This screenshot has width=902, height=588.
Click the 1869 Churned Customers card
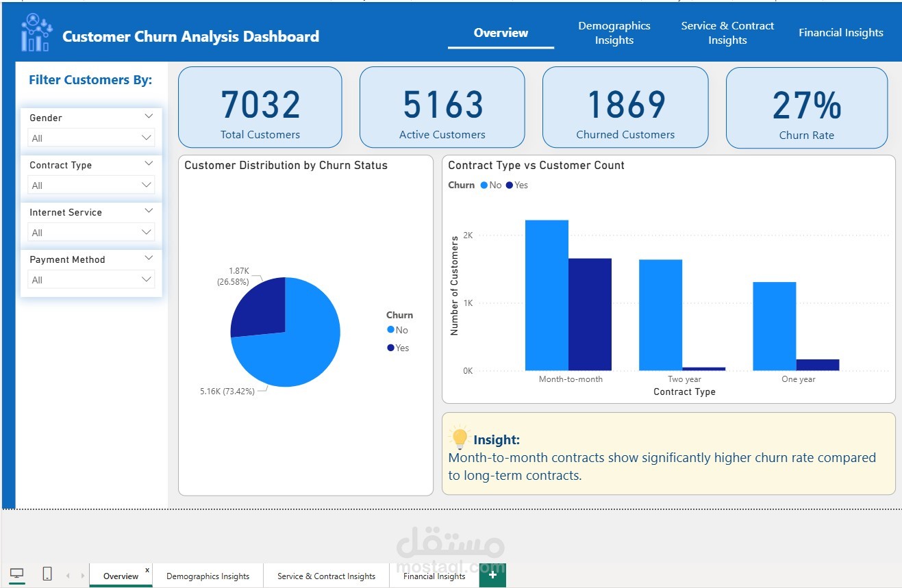click(x=625, y=107)
